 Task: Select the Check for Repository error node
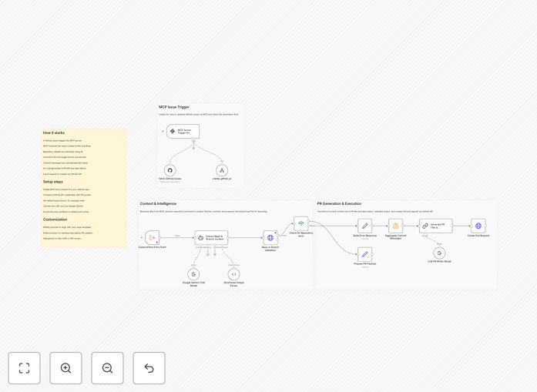pyautogui.click(x=301, y=223)
